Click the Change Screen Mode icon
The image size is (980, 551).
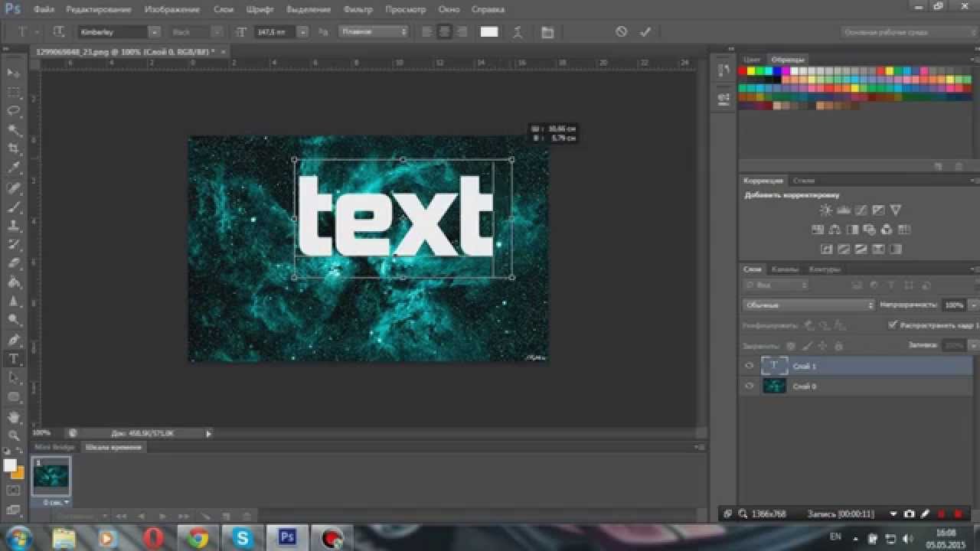point(14,510)
